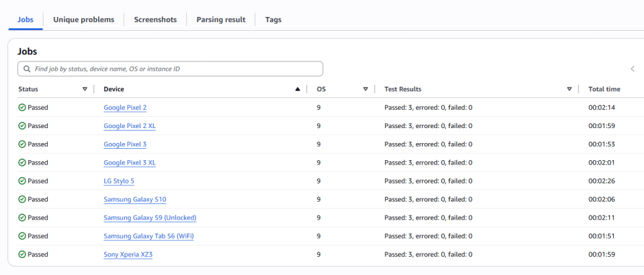Click the passed status icon for LG Stylo 5
This screenshot has height=275, width=644.
22,181
